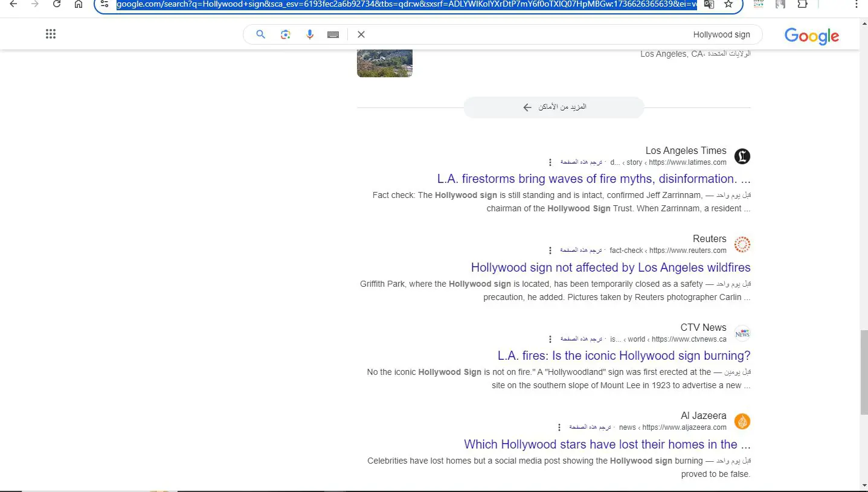Click the aljazeera.com URL breadcrumb

click(673, 427)
